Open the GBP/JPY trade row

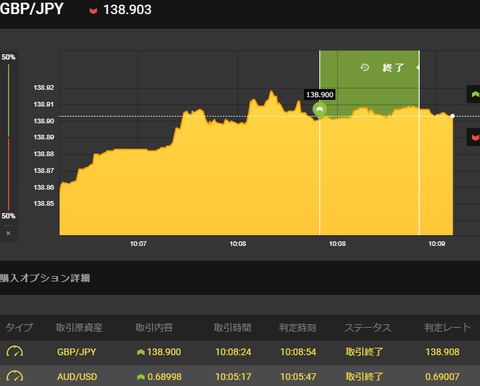point(240,352)
